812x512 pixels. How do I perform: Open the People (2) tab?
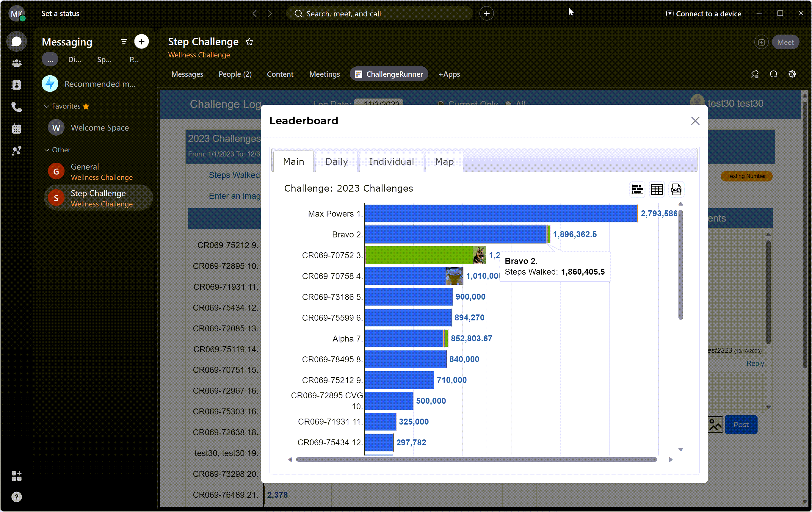(x=235, y=74)
